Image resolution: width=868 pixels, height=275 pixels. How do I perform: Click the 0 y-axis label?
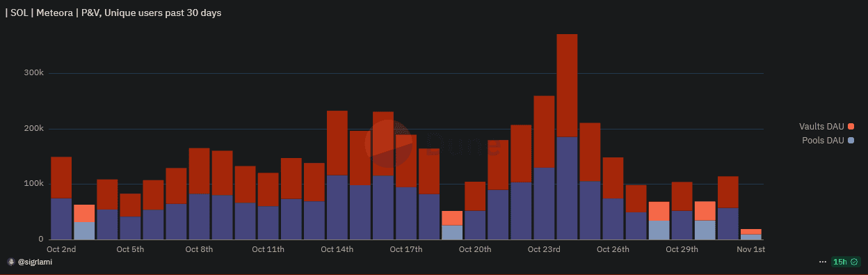coord(41,239)
